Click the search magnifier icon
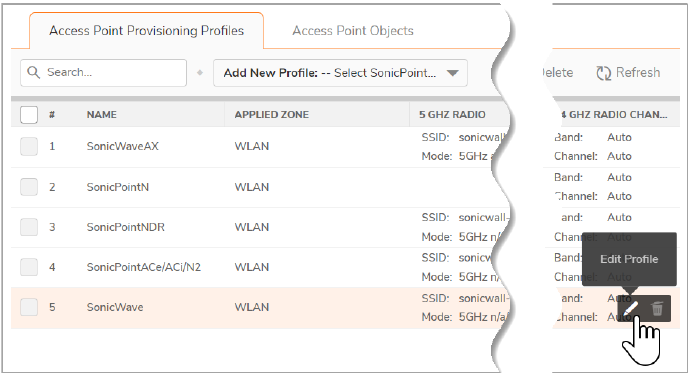 [33, 72]
